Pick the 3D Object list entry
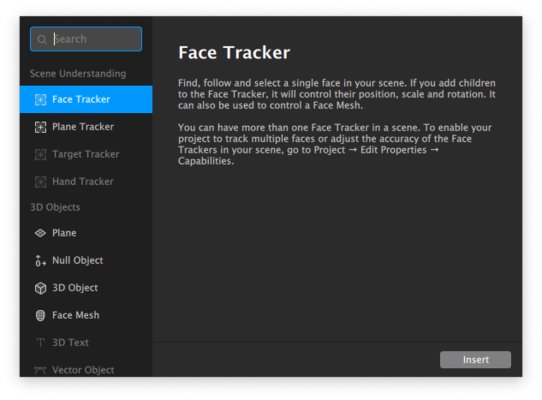Screen dimensions: 542x400 [86, 288]
